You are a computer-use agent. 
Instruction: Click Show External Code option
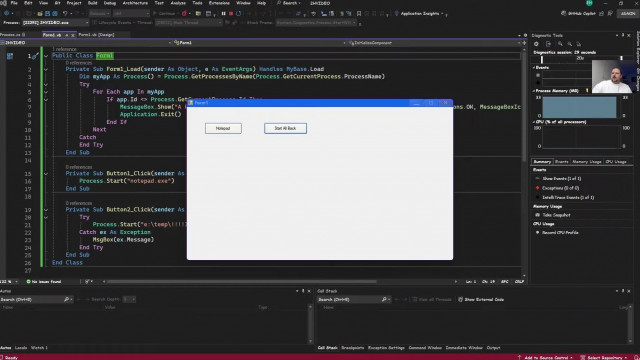pos(481,299)
